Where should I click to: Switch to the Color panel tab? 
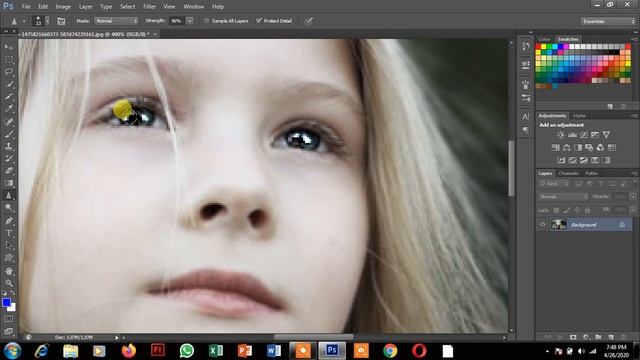pos(544,39)
